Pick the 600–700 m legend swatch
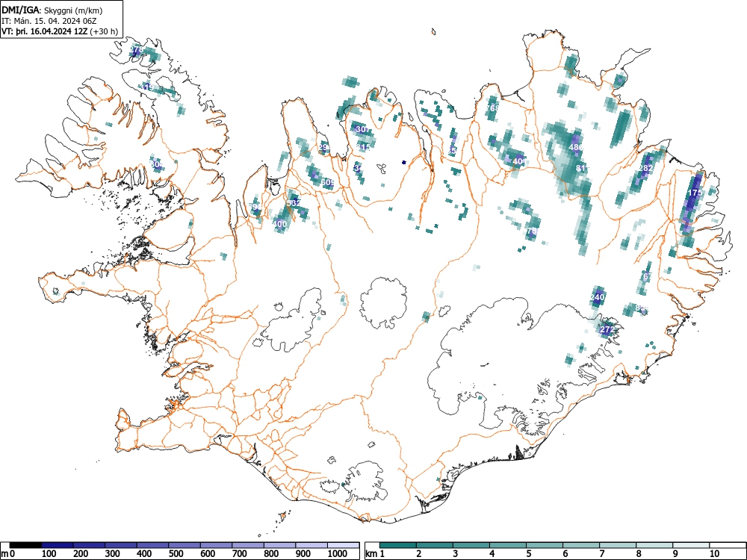The image size is (747, 560). (217, 545)
